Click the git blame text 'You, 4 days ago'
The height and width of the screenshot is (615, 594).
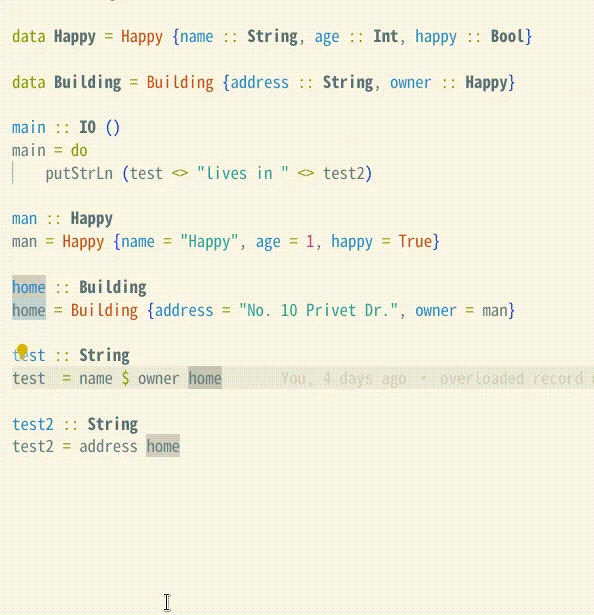coord(343,378)
